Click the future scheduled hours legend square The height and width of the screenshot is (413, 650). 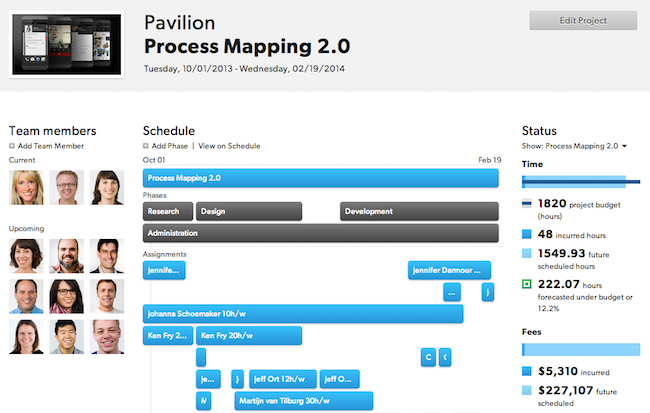tap(527, 256)
